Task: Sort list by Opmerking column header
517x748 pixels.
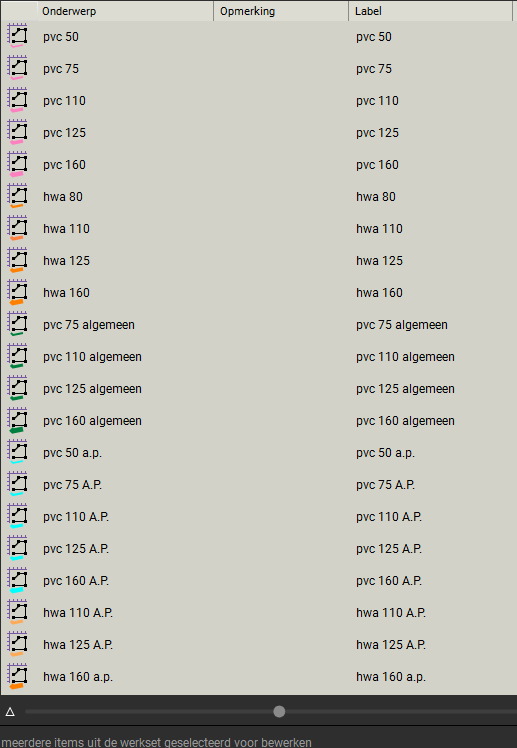Action: 281,11
